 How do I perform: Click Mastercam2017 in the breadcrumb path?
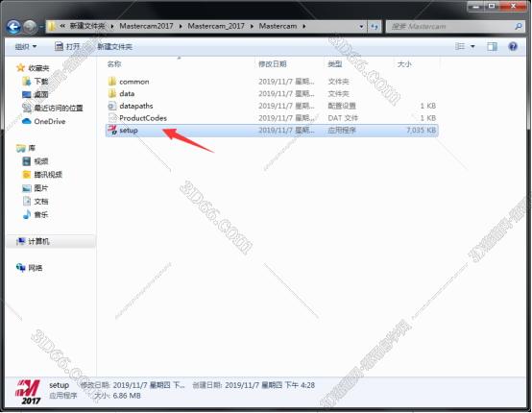[146, 26]
